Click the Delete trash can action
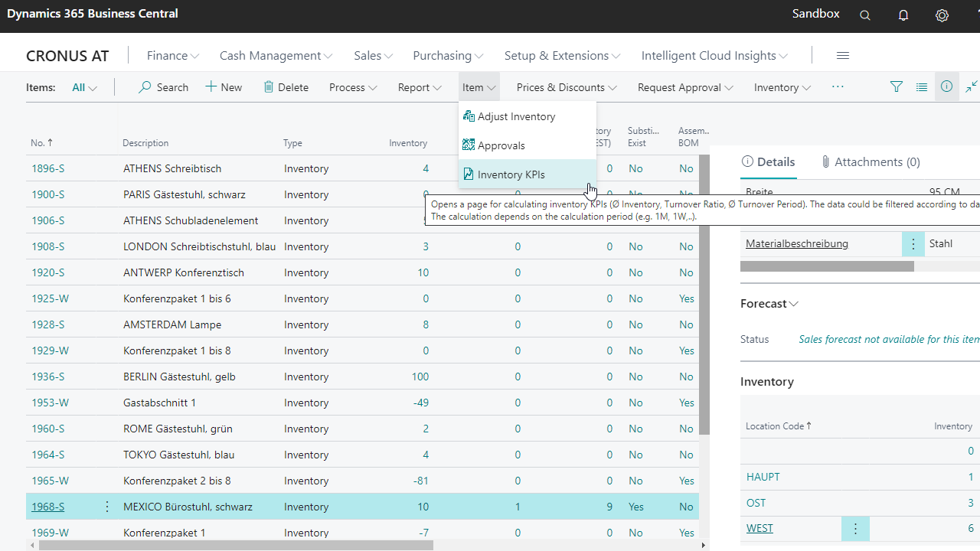Viewport: 980px width, 551px height. [286, 87]
